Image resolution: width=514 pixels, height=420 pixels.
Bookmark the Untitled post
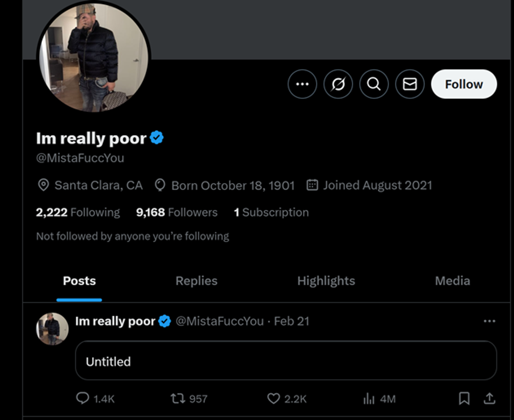pyautogui.click(x=464, y=398)
